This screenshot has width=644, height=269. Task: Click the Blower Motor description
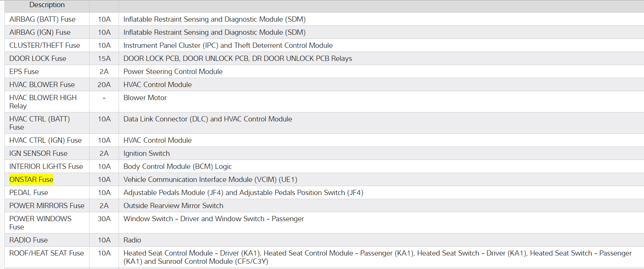[x=145, y=98]
